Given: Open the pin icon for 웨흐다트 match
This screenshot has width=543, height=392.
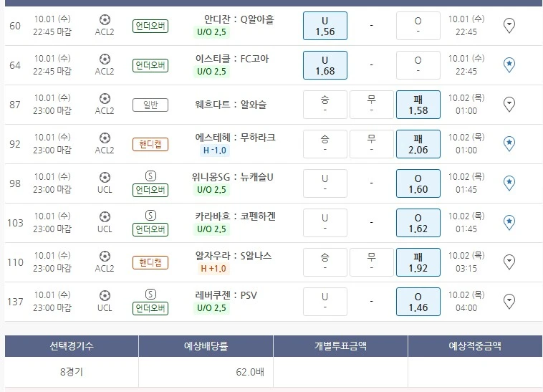Looking at the screenshot, I should click(509, 105).
